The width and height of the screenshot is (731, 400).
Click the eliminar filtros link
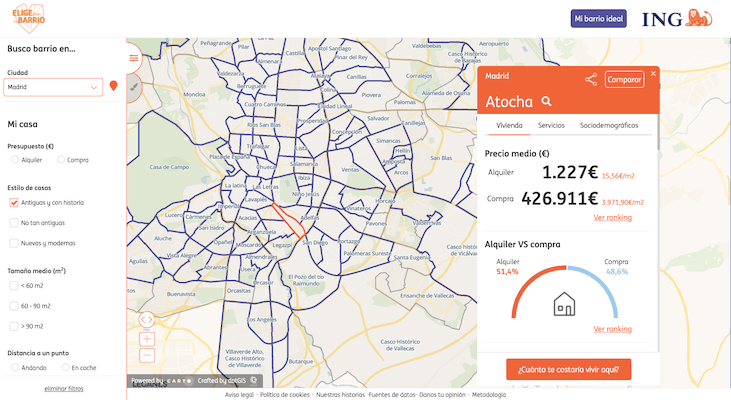[64, 389]
